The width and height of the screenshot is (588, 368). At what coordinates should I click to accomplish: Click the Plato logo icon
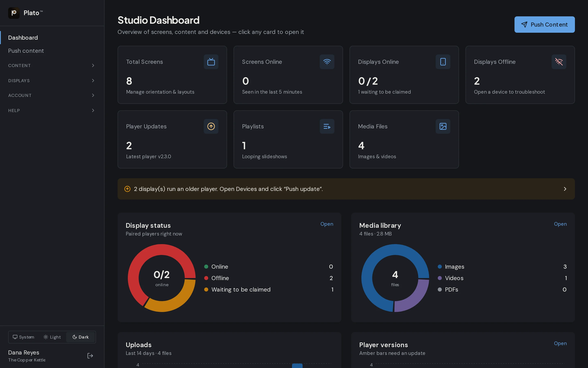(x=14, y=13)
